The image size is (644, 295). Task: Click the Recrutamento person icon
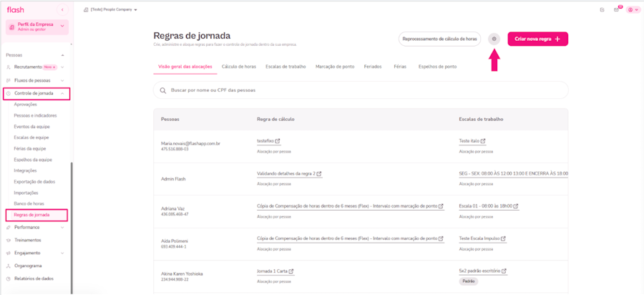9,67
